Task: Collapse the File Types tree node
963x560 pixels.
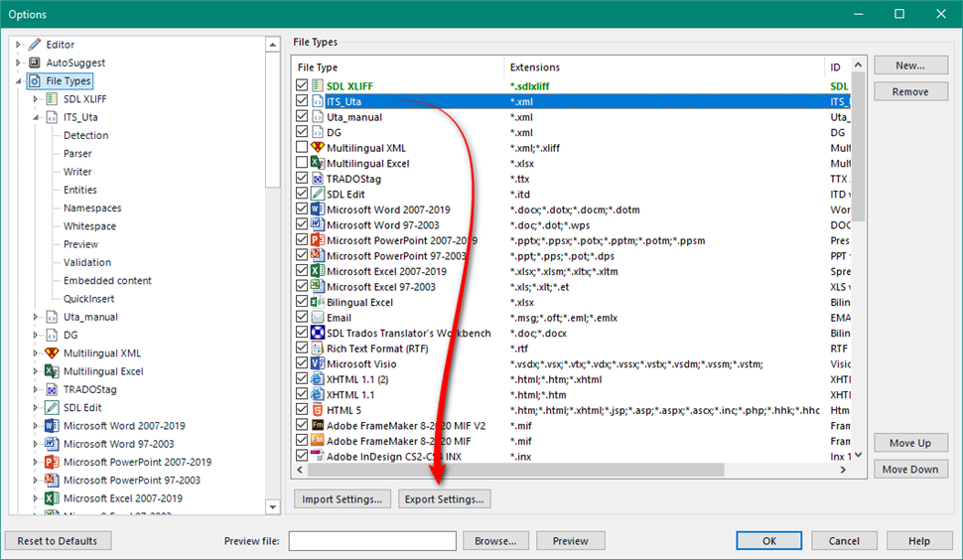Action: [x=19, y=81]
